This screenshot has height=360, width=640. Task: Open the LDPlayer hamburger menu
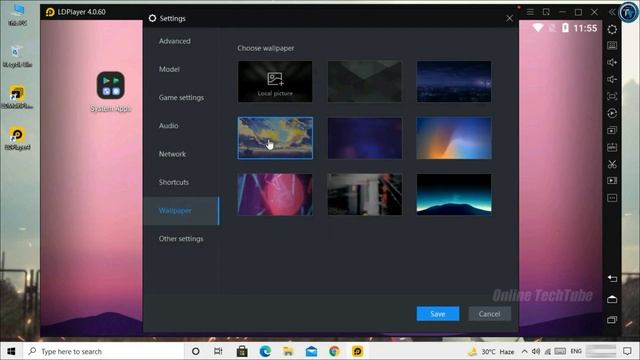(530, 12)
